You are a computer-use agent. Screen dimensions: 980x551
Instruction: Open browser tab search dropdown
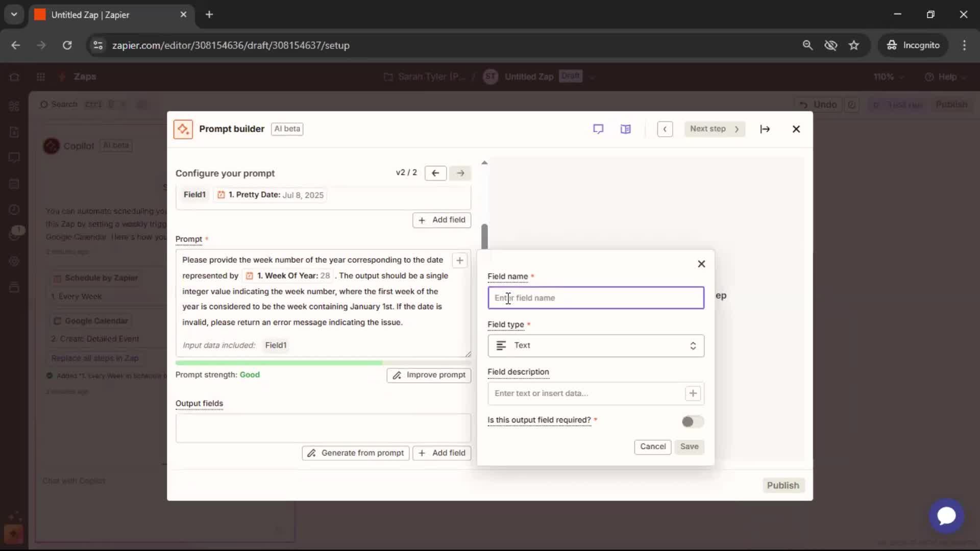point(14,15)
